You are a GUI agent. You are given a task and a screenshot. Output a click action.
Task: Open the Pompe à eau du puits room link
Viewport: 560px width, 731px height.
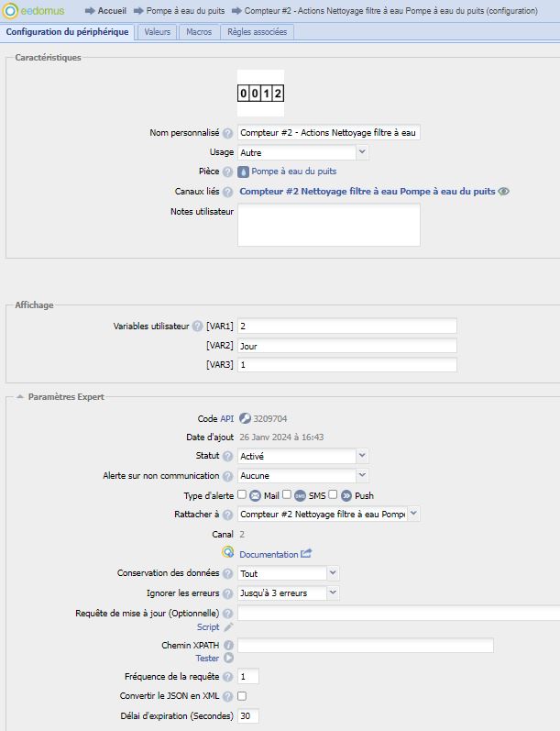pyautogui.click(x=293, y=172)
